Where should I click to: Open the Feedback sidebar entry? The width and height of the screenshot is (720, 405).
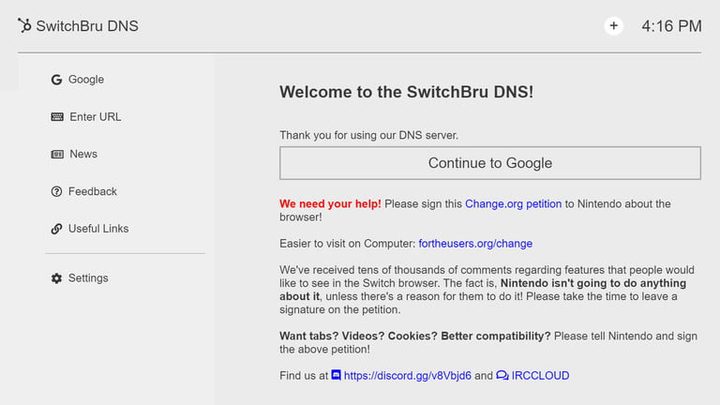pyautogui.click(x=92, y=192)
